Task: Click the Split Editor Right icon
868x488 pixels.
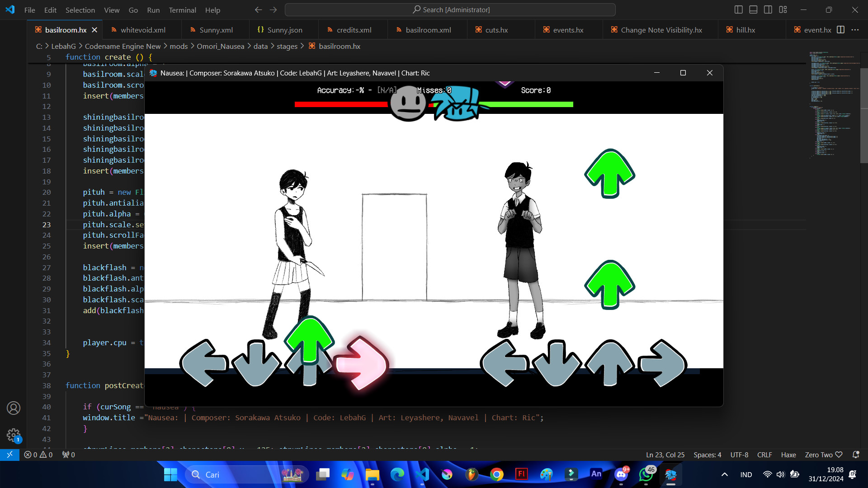Action: [840, 30]
